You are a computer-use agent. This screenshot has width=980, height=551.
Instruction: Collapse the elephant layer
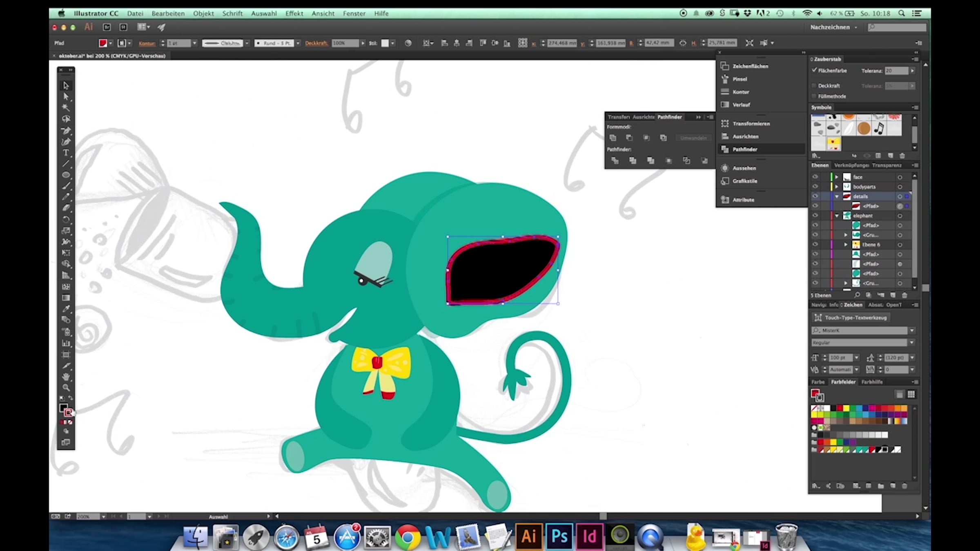[836, 216]
